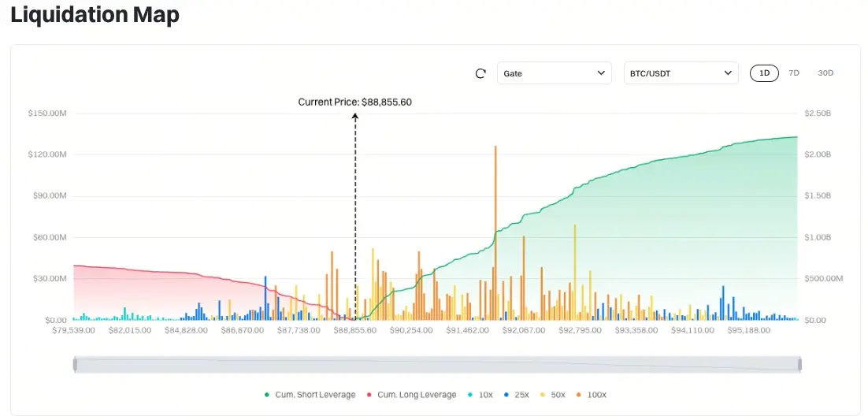Click the Current Price: $88,855.60 label
This screenshot has height=420, width=868.
[354, 102]
